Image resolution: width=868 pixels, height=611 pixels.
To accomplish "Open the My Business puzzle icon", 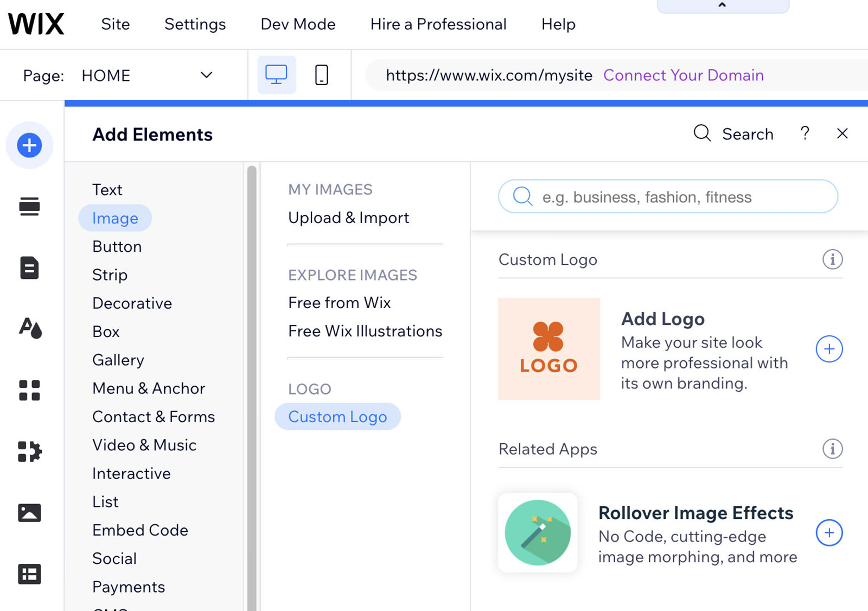I will pyautogui.click(x=29, y=451).
